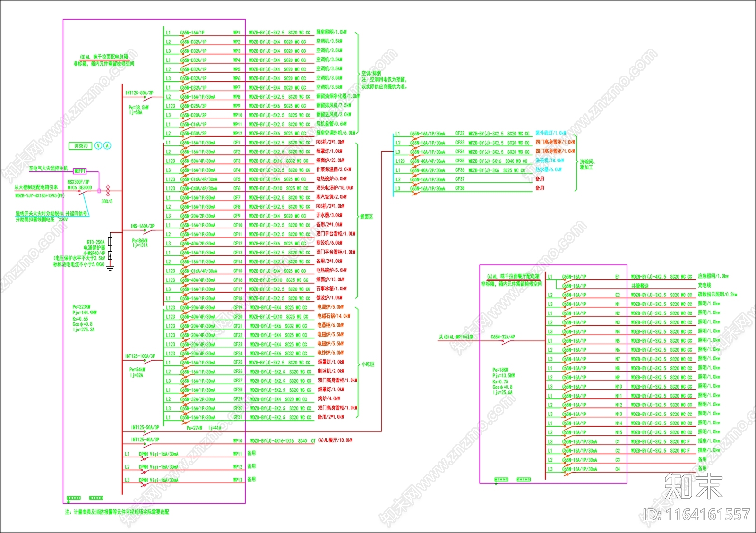Click the '预留排风机/7.5kW' load label
Screen dimensions: 756x533
click(334, 105)
